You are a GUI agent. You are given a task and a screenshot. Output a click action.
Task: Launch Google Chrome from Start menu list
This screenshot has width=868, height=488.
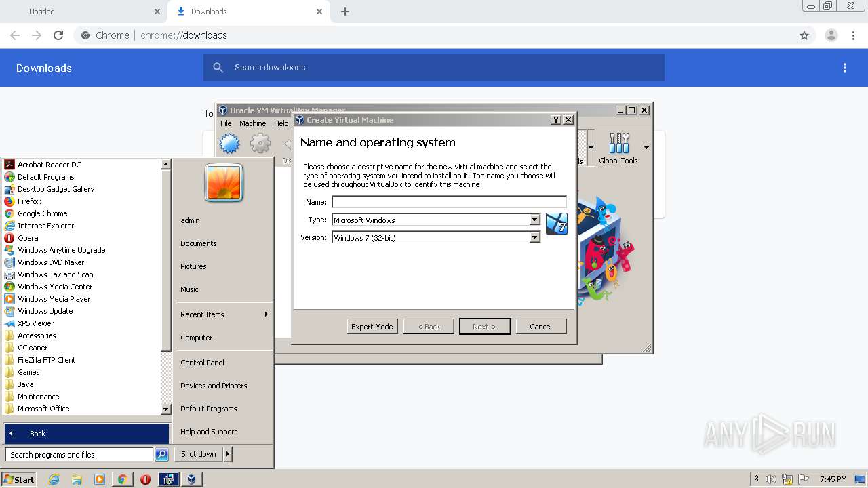click(42, 213)
